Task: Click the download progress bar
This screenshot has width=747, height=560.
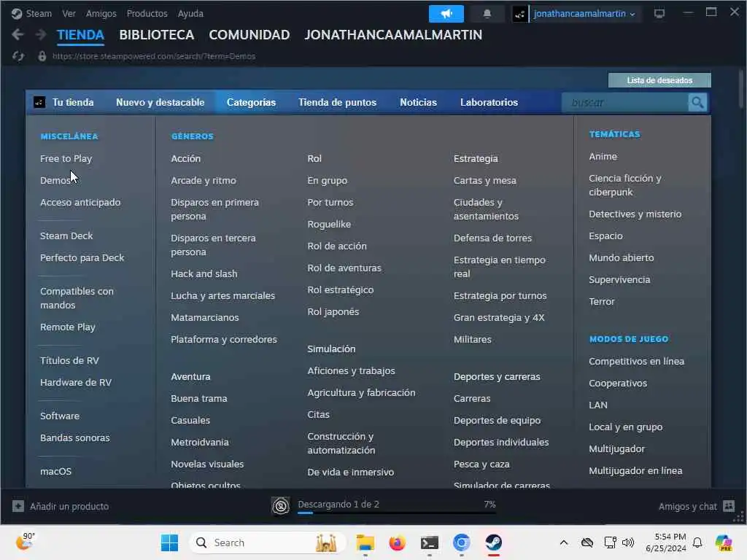Action: [x=396, y=513]
